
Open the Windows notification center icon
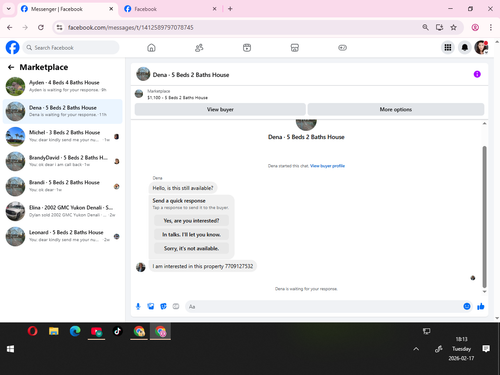(x=486, y=349)
